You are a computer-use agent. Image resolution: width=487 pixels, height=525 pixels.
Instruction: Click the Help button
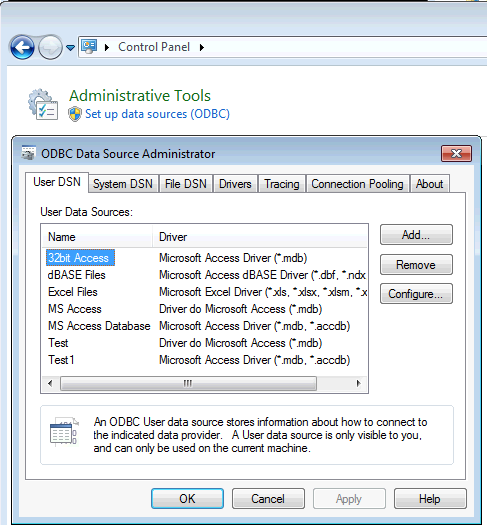coord(430,499)
